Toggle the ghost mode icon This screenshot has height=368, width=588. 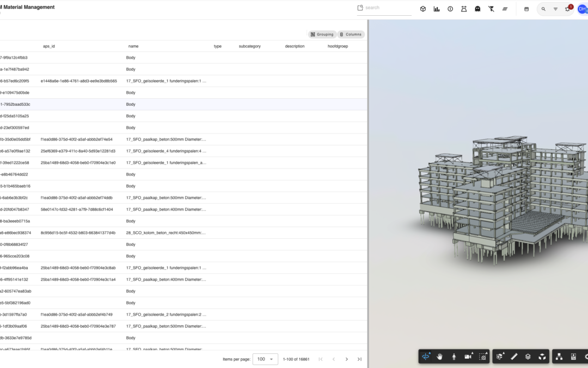point(478,9)
